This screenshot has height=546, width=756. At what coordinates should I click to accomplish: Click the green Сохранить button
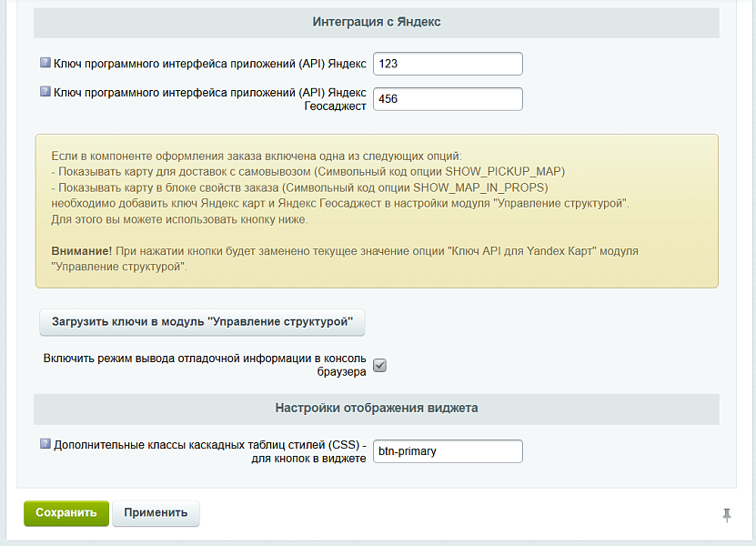tap(66, 513)
